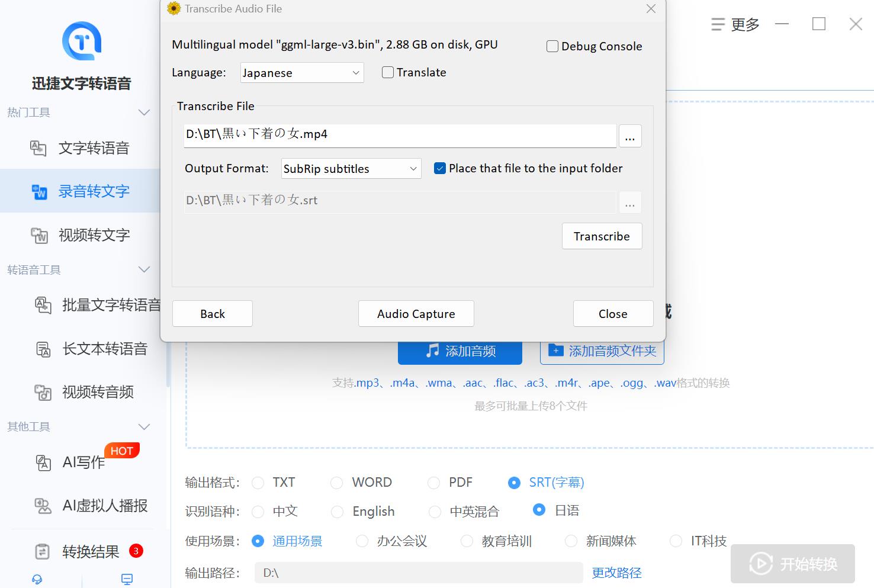Click the 长文本转语音 icon
The image size is (874, 588).
click(x=43, y=349)
